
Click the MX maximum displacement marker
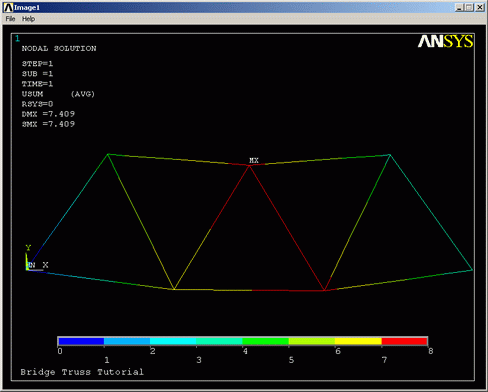click(254, 160)
